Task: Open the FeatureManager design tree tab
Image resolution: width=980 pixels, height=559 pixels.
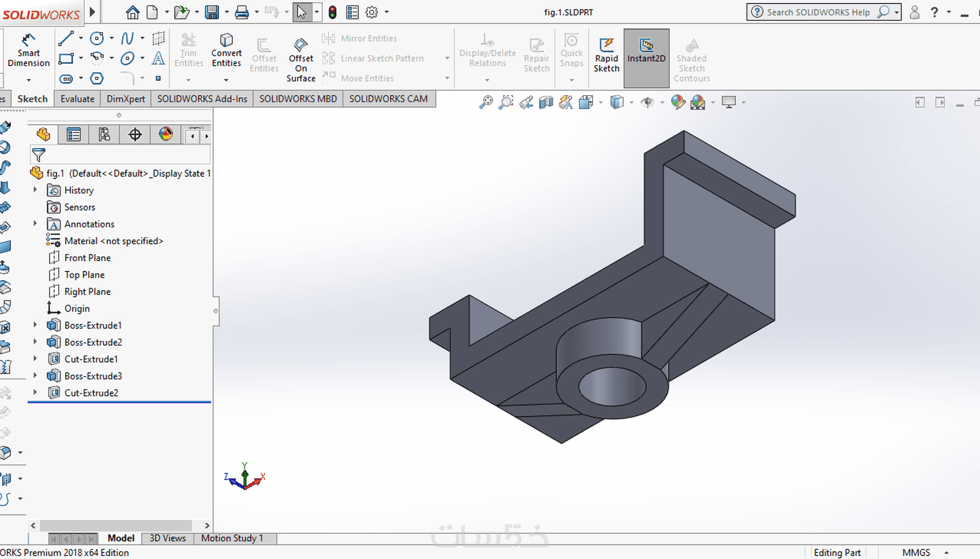Action: 43,135
